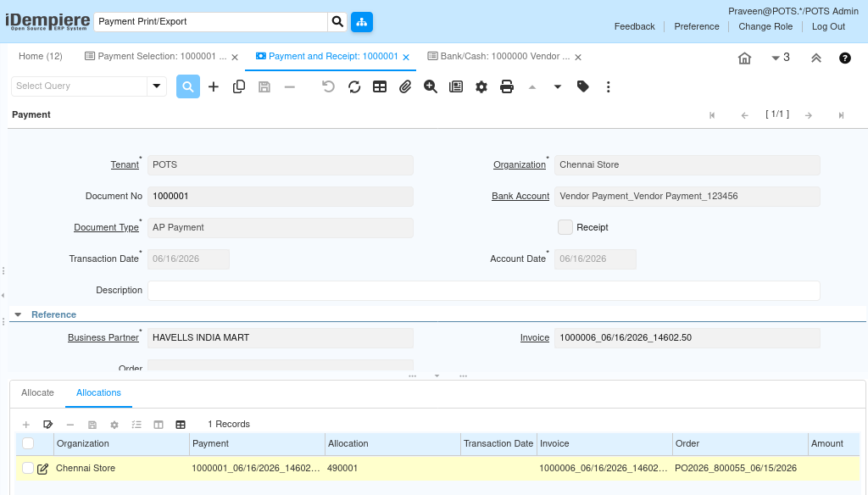
Task: Click the Home house icon
Action: tap(744, 58)
